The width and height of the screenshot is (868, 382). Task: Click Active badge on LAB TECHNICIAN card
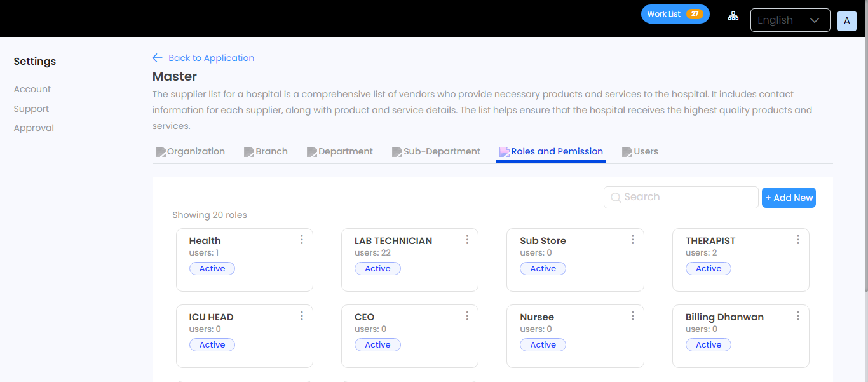point(377,269)
